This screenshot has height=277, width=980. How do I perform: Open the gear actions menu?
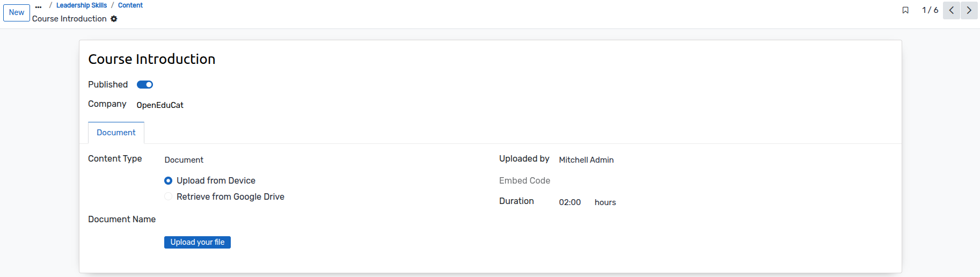pos(114,19)
